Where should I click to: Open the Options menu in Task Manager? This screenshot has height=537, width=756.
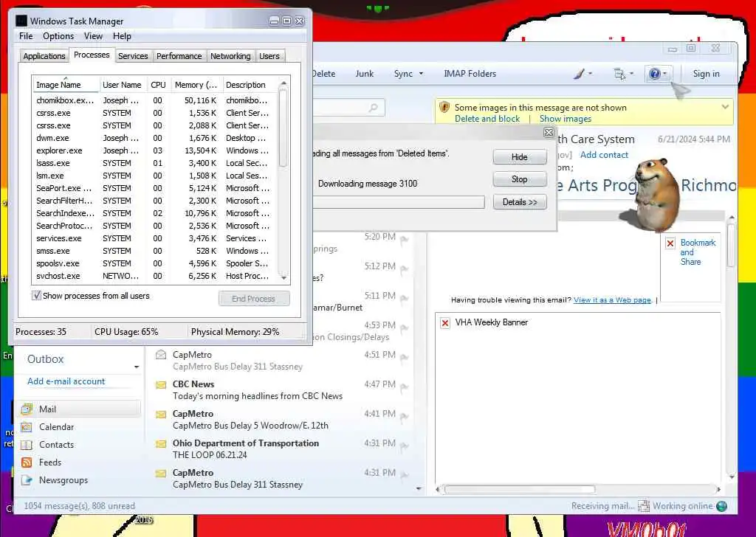[58, 36]
